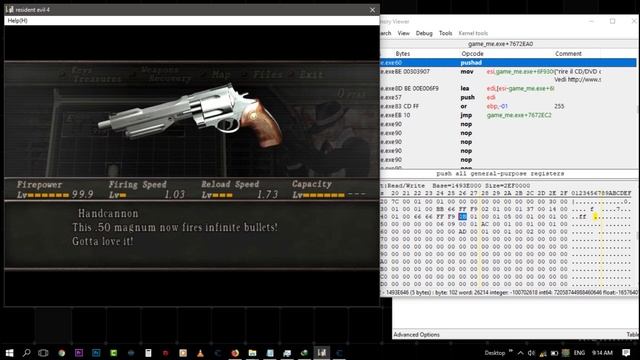Screen dimensions: 640x360
Task: Open File Explorer from the taskbar
Action: 253,353
